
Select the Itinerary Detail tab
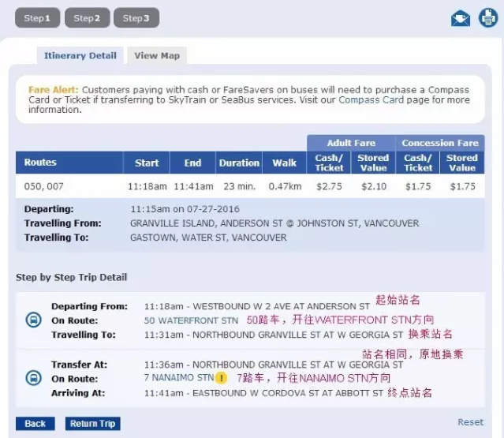click(x=80, y=55)
